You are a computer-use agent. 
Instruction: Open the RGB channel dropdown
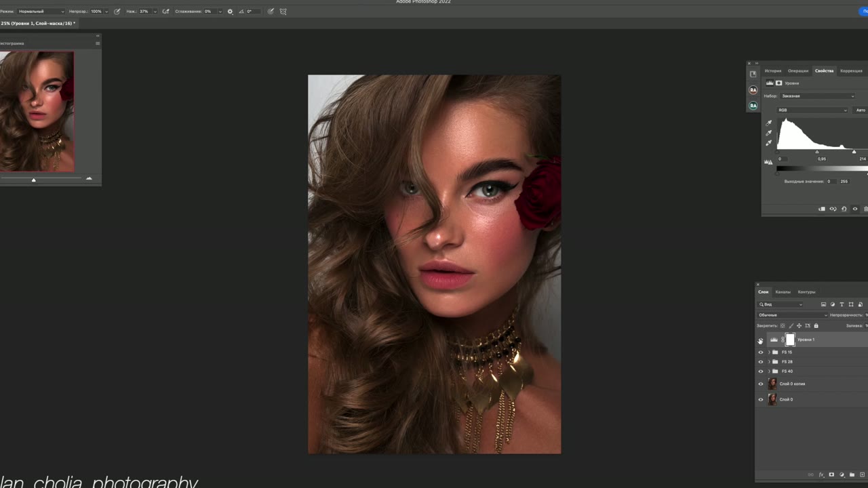812,110
